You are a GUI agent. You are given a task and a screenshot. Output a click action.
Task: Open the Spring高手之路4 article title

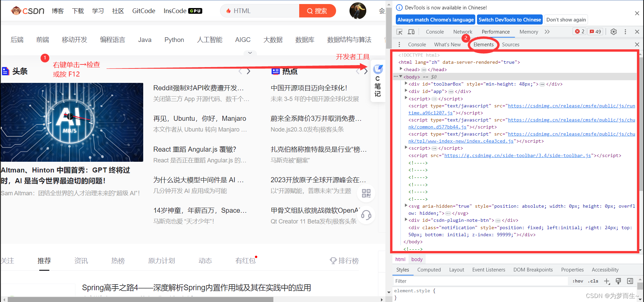[x=197, y=288]
